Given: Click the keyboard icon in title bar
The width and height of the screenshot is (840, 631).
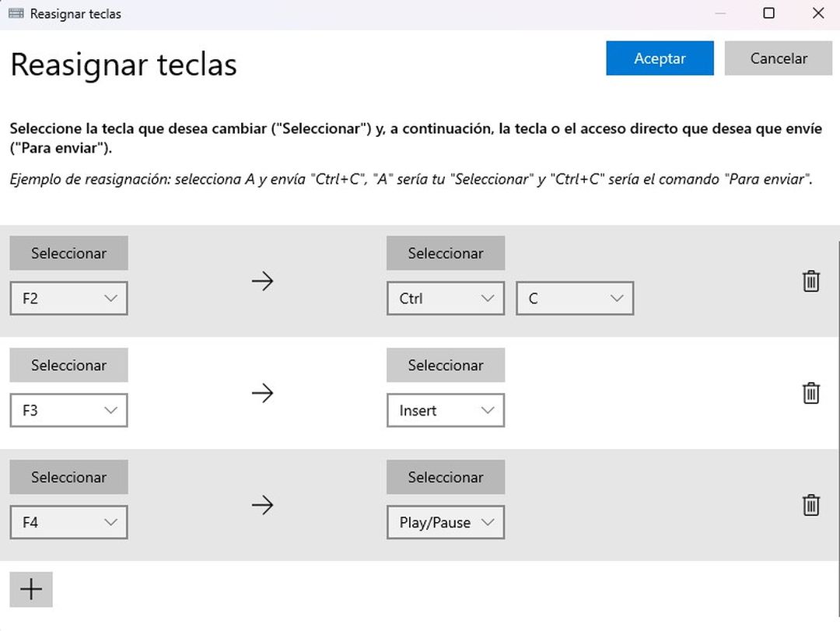Looking at the screenshot, I should (16, 14).
